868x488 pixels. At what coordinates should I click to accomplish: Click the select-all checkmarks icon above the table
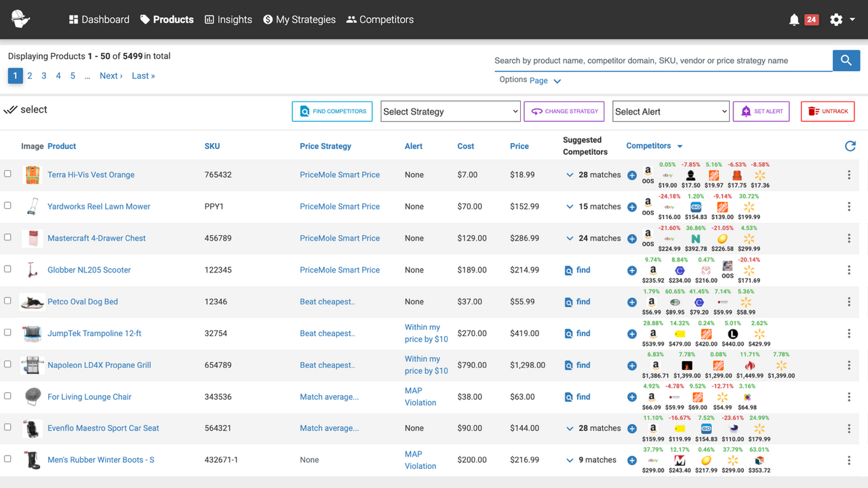pyautogui.click(x=12, y=108)
